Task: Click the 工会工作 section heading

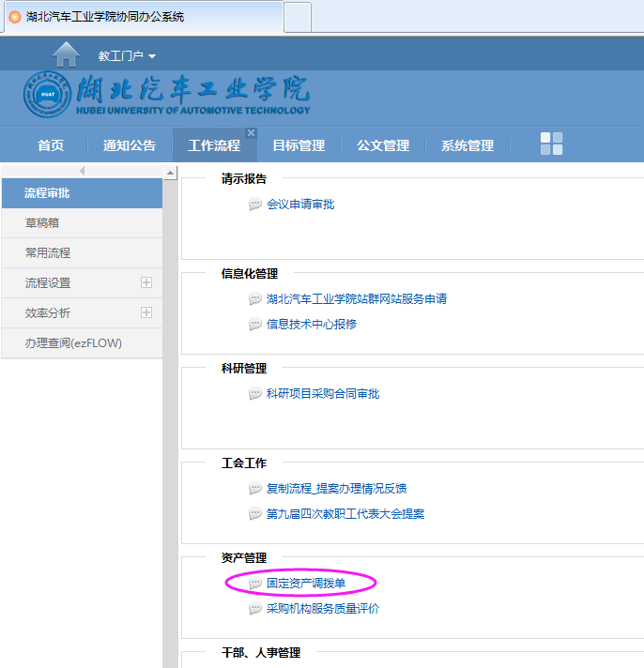Action: point(244,463)
